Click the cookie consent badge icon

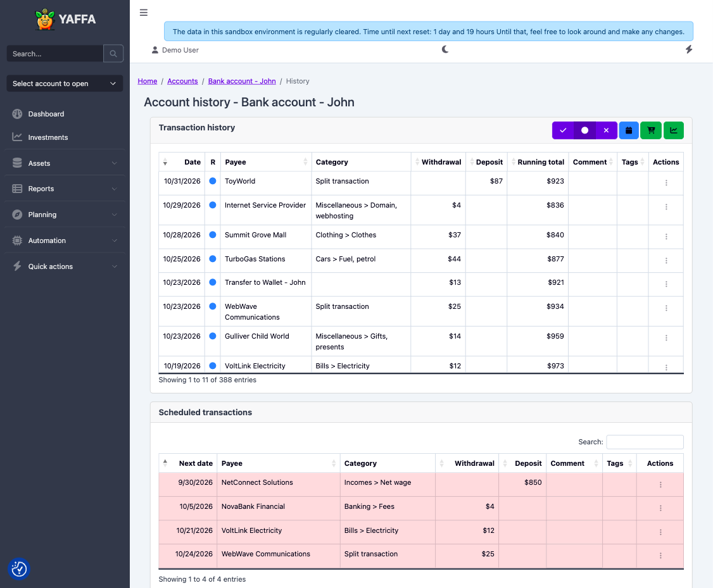coord(19,569)
